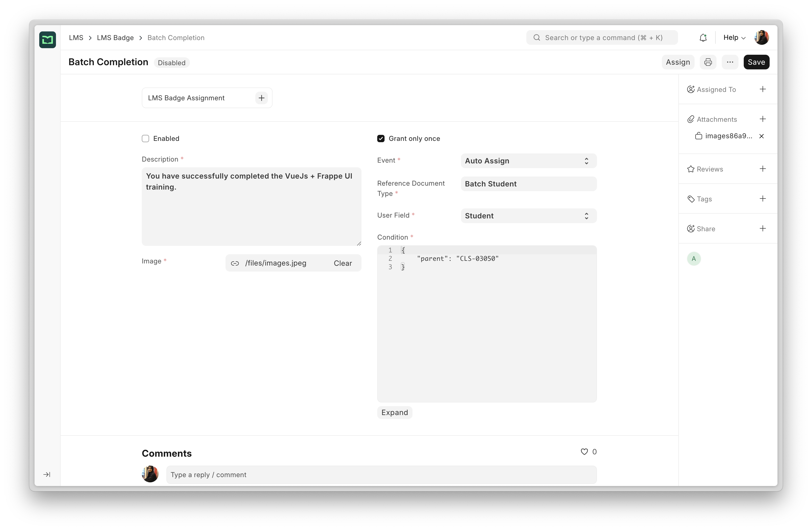
Task: Go to LMS Badge breadcrumb
Action: coord(115,37)
